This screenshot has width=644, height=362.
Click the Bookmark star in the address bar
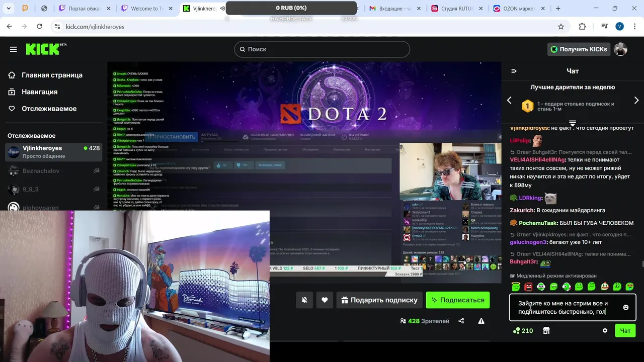point(561,27)
